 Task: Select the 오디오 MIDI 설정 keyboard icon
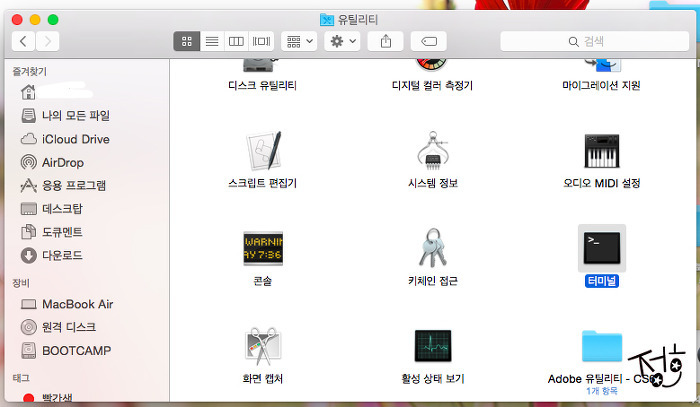coord(602,151)
